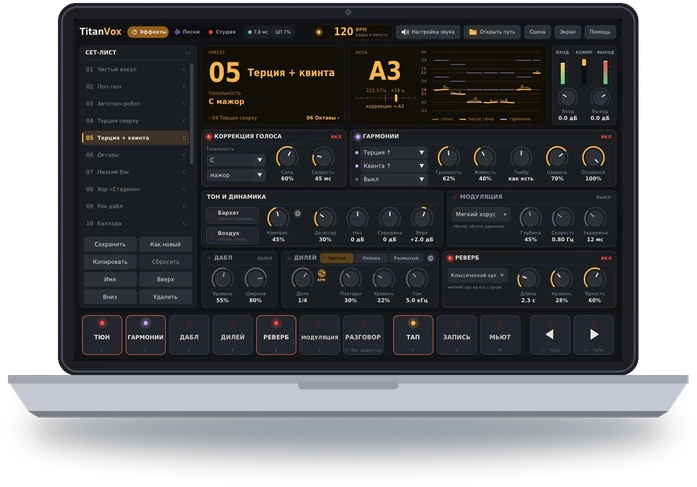Click the Копировать button
Image resolution: width=697 pixels, height=487 pixels.
[x=110, y=262]
